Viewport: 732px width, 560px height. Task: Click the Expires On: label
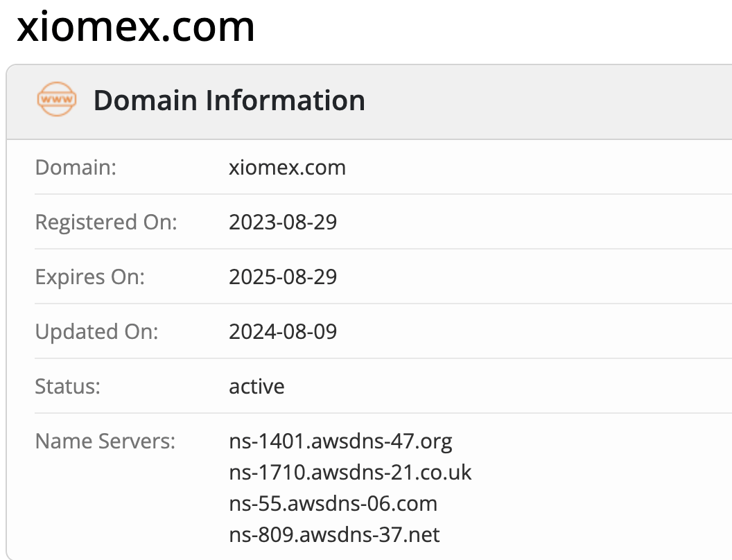[90, 277]
